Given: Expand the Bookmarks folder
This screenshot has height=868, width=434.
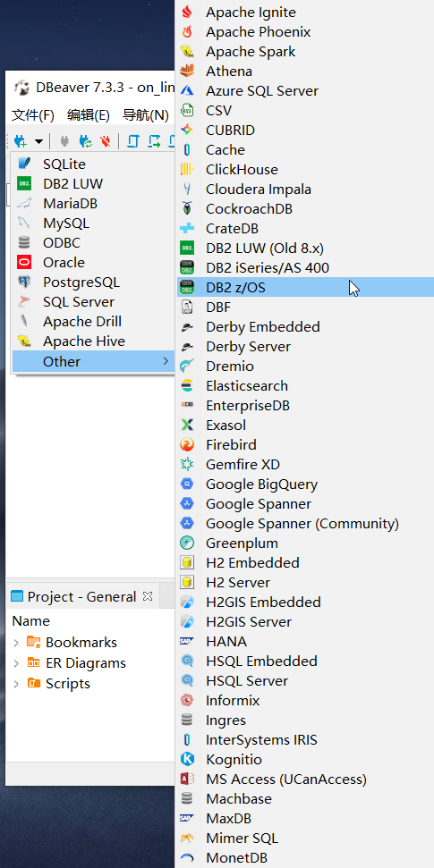Looking at the screenshot, I should [17, 643].
